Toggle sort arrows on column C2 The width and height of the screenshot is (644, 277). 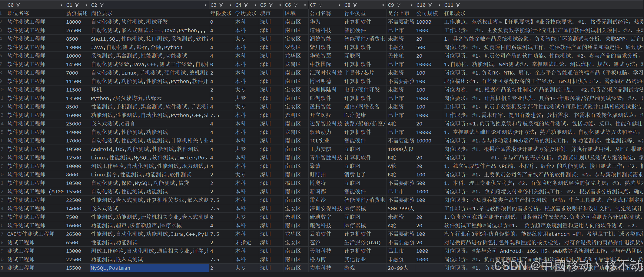click(206, 5)
